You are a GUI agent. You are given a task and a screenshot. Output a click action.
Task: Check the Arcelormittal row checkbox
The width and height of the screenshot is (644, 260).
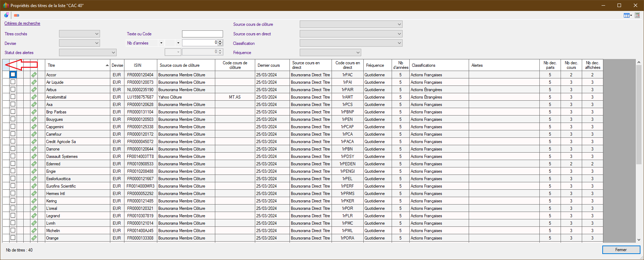[x=13, y=97]
